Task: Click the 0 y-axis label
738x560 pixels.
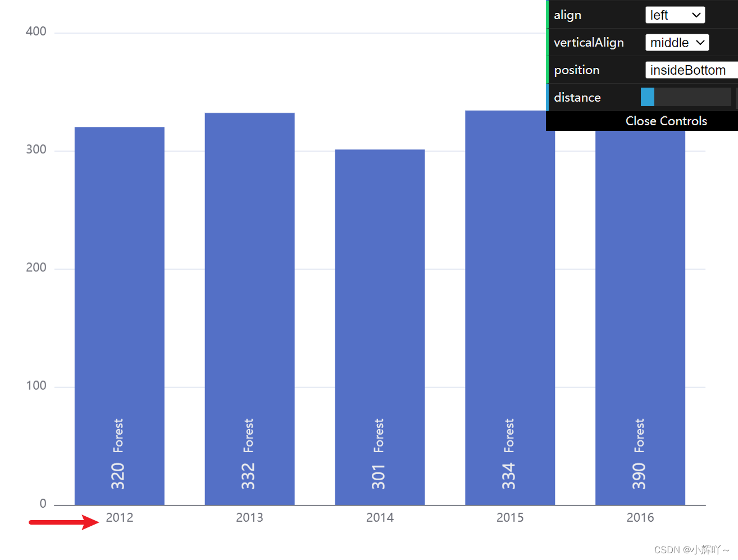Action: tap(43, 504)
